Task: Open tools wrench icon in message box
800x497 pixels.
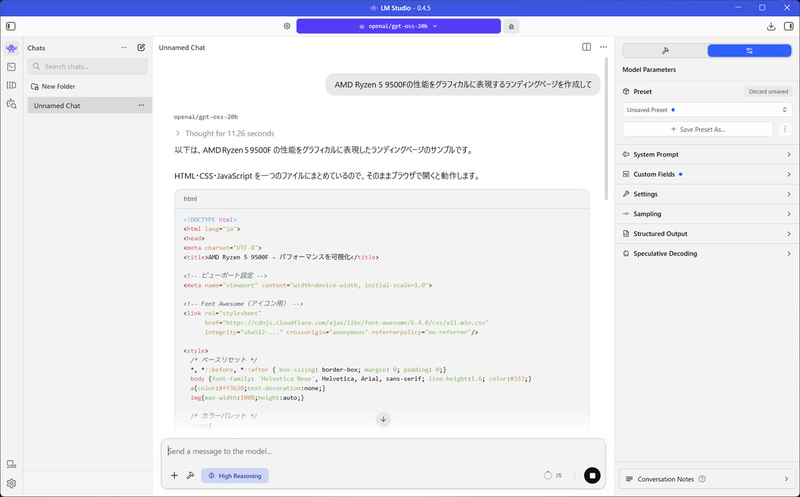Action: point(190,476)
